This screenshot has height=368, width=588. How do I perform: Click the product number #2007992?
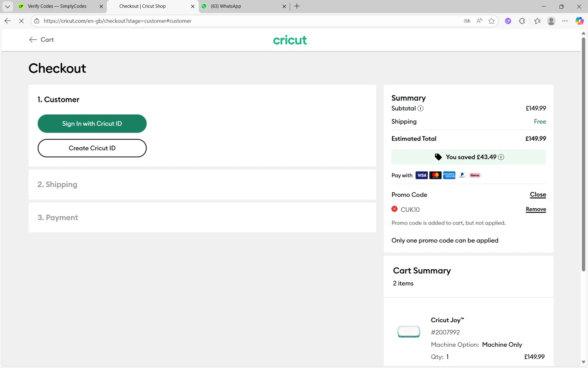445,332
